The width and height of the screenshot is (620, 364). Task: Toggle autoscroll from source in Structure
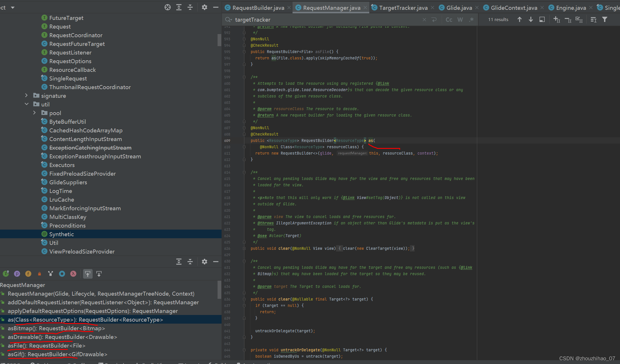(x=99, y=274)
